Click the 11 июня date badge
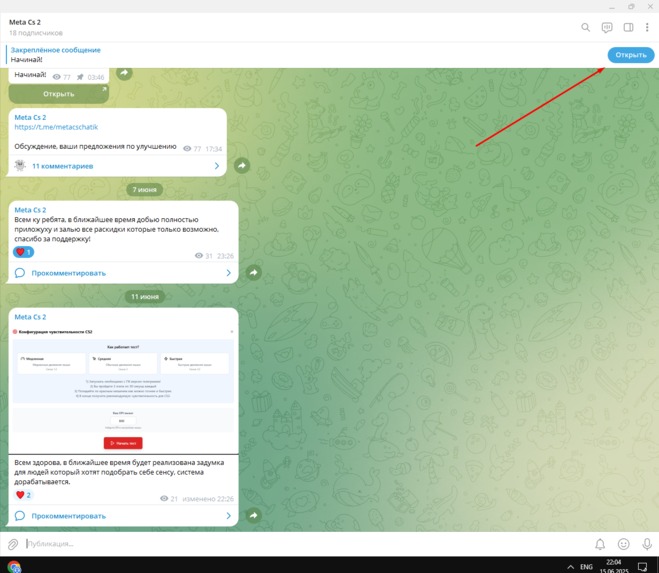This screenshot has width=659, height=573. 145,297
